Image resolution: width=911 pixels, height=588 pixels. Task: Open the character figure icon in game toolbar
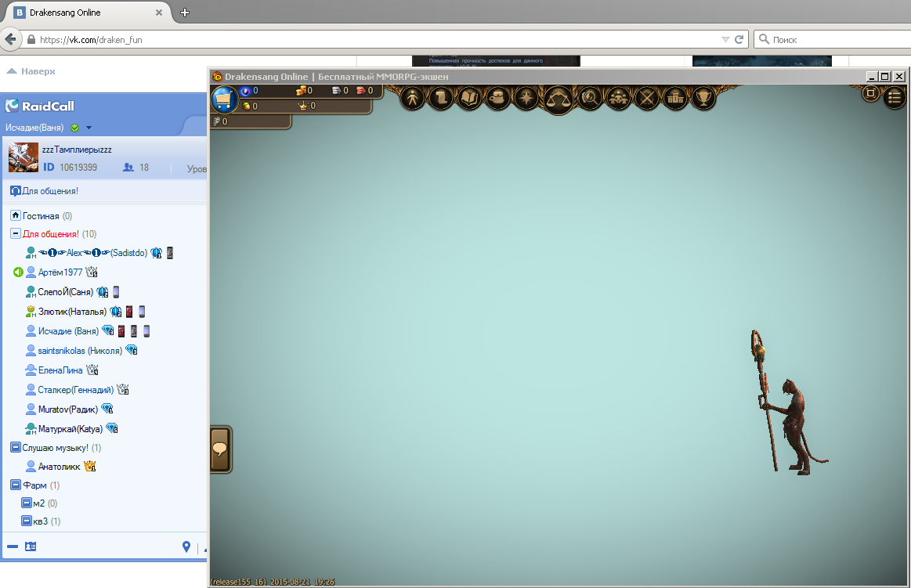(x=413, y=98)
